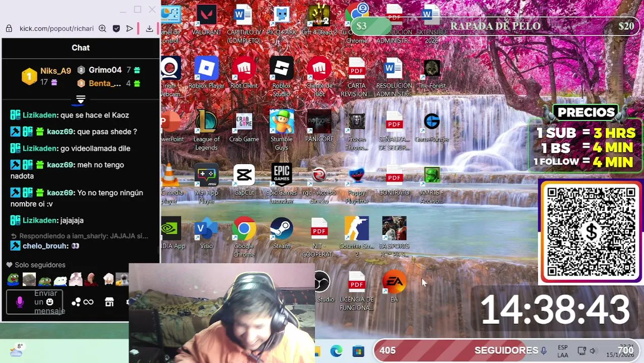644x363 pixels.
Task: Click the taskbar network icon
Action: [582, 351]
